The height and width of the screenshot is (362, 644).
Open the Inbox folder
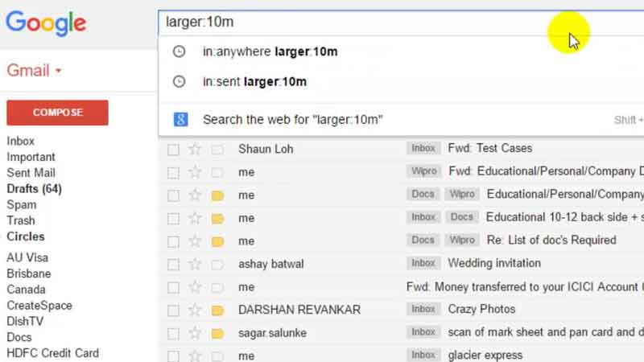(x=21, y=141)
